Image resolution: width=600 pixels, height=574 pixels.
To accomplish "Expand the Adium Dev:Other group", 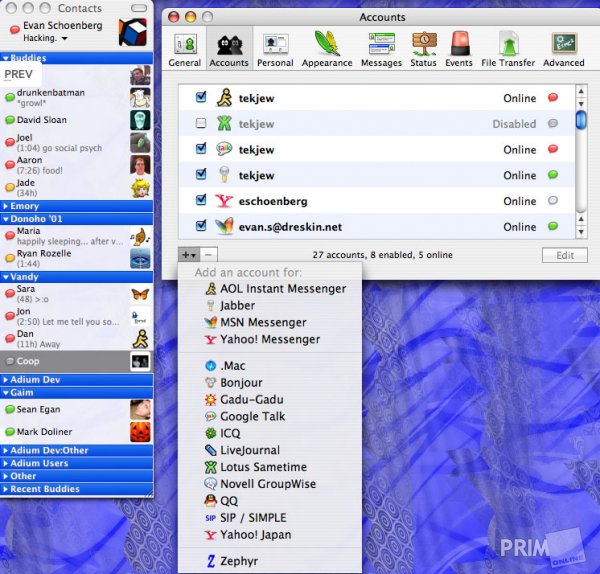I will click(5, 450).
